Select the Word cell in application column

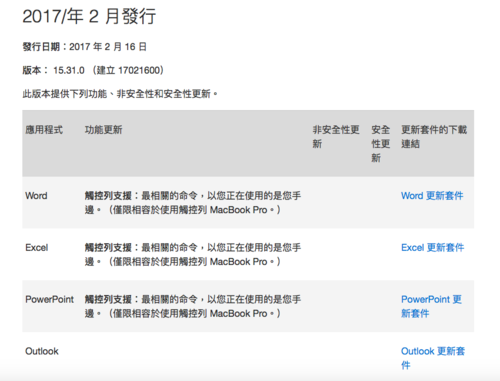click(36, 196)
